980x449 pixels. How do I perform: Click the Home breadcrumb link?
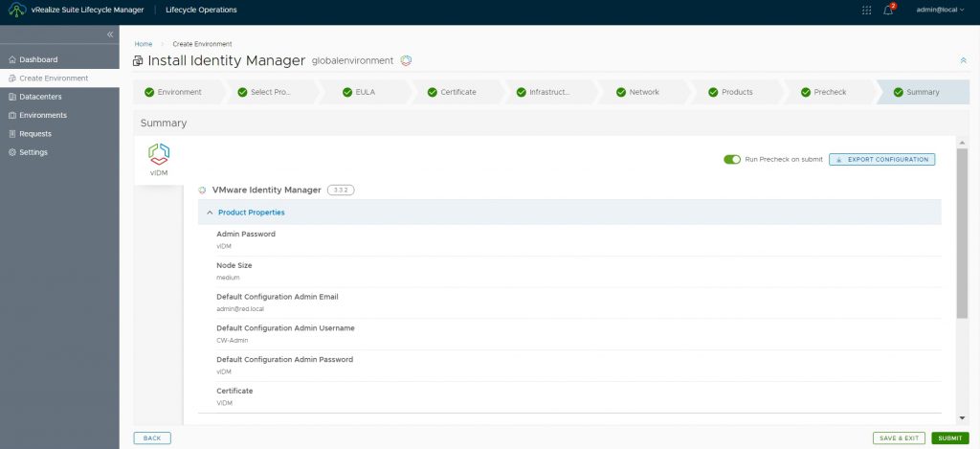tap(144, 44)
